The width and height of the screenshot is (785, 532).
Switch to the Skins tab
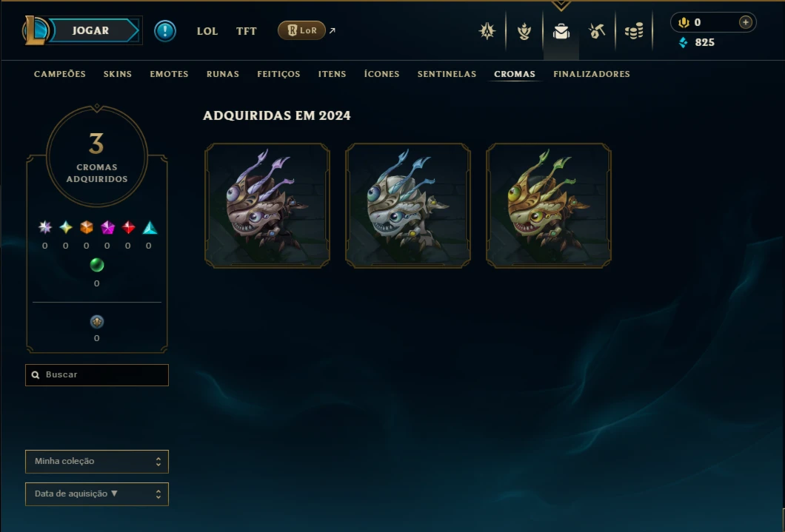point(118,74)
